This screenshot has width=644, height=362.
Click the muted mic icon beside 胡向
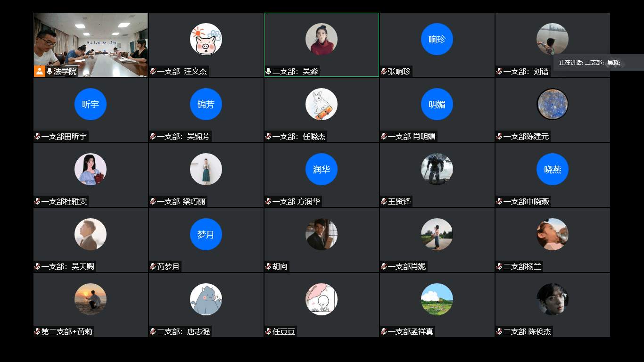tap(268, 266)
